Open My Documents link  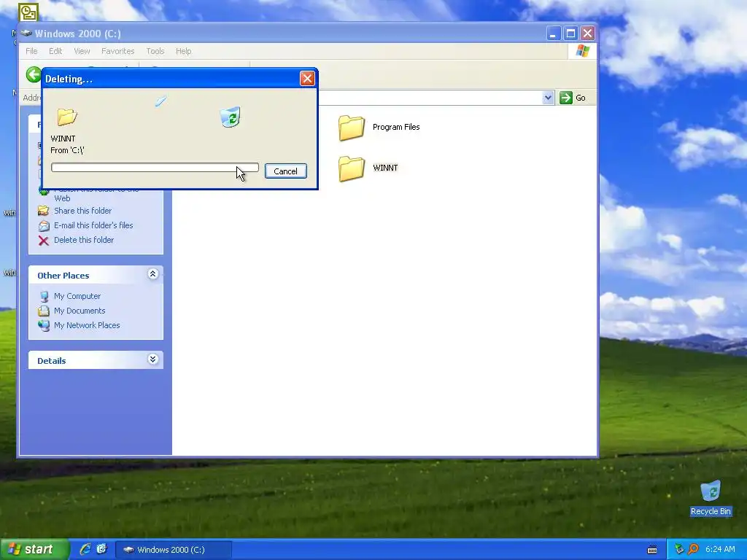[80, 311]
